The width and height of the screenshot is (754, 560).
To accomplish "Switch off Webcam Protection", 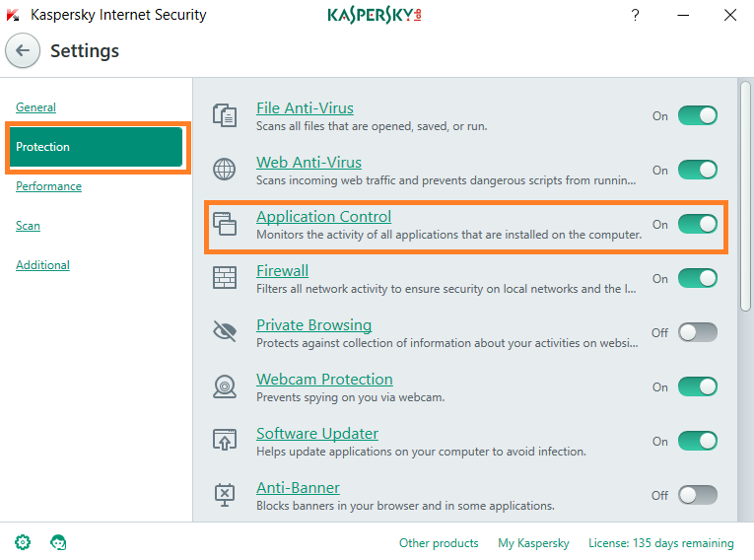I will pos(697,386).
